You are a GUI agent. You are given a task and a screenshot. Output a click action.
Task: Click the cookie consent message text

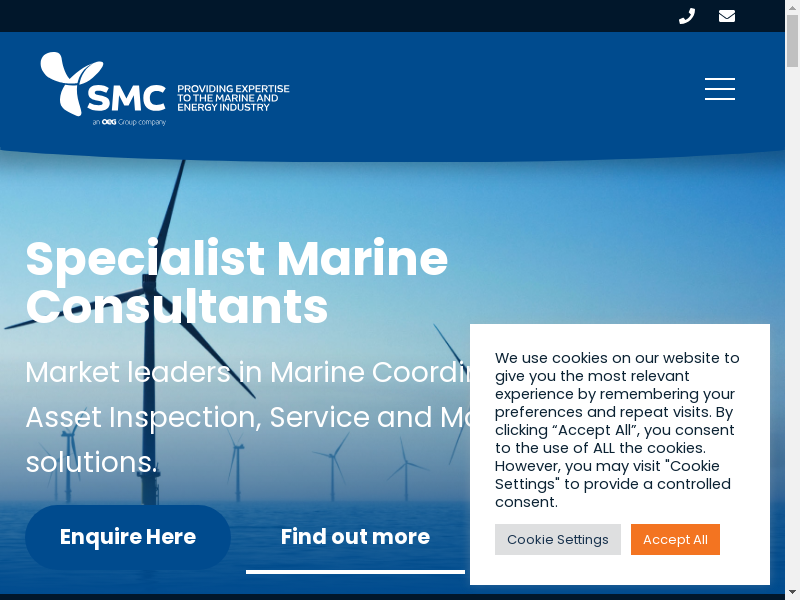pos(617,429)
